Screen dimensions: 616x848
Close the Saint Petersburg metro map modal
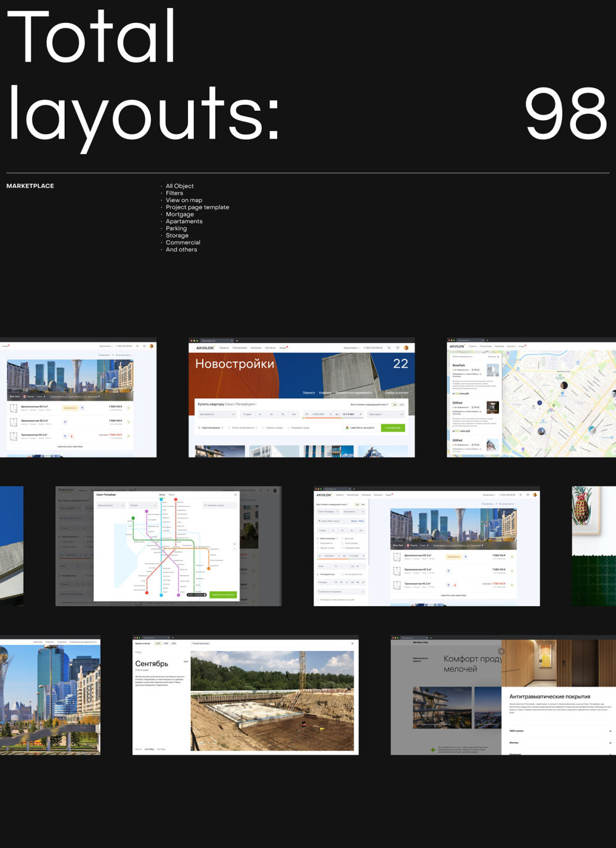(235, 495)
